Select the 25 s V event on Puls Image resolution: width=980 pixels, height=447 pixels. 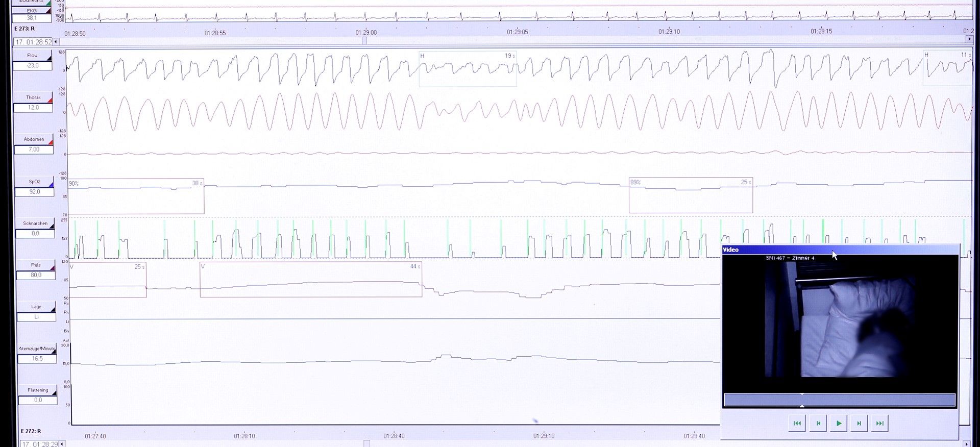coord(108,280)
